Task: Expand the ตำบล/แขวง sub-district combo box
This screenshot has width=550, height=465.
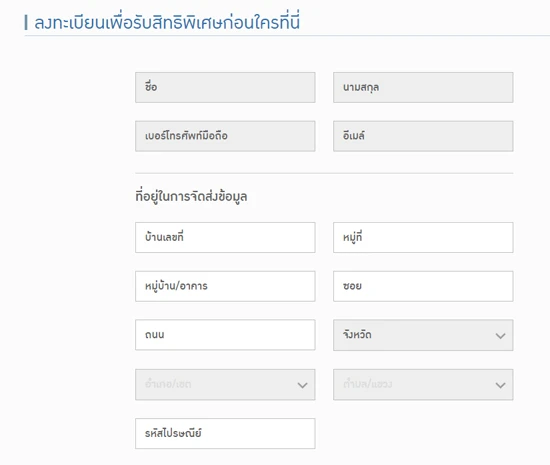Action: (x=423, y=384)
